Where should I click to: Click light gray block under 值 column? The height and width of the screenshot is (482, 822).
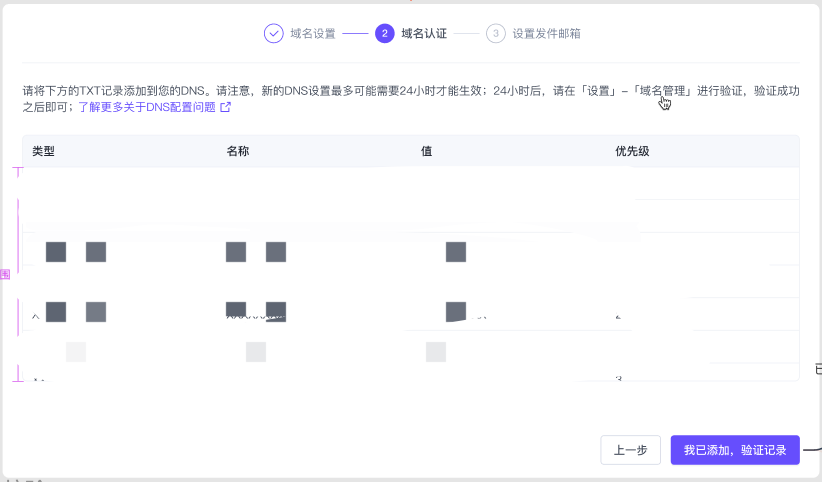436,352
